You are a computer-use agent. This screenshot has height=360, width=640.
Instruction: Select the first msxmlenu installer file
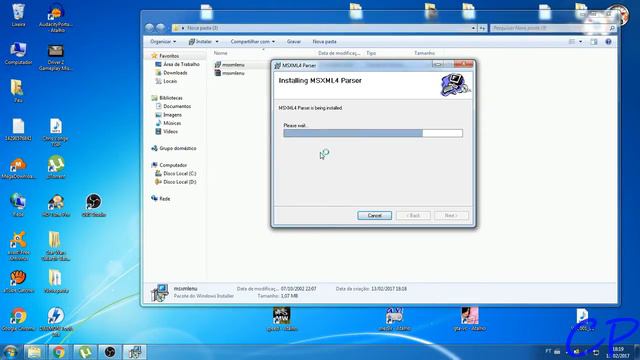pyautogui.click(x=233, y=65)
